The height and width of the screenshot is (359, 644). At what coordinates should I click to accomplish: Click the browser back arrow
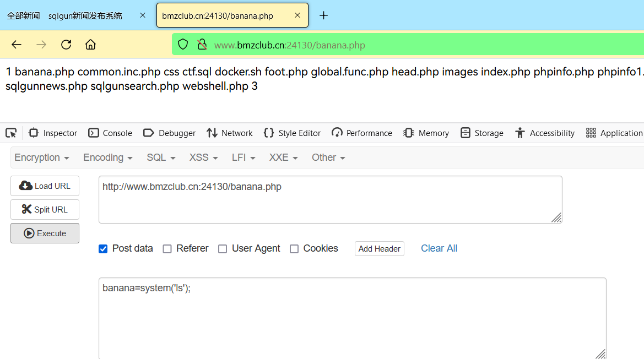point(17,45)
